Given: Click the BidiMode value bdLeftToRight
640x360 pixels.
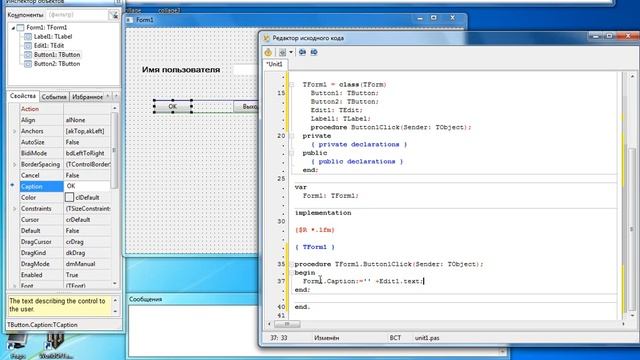Looking at the screenshot, I should point(87,153).
